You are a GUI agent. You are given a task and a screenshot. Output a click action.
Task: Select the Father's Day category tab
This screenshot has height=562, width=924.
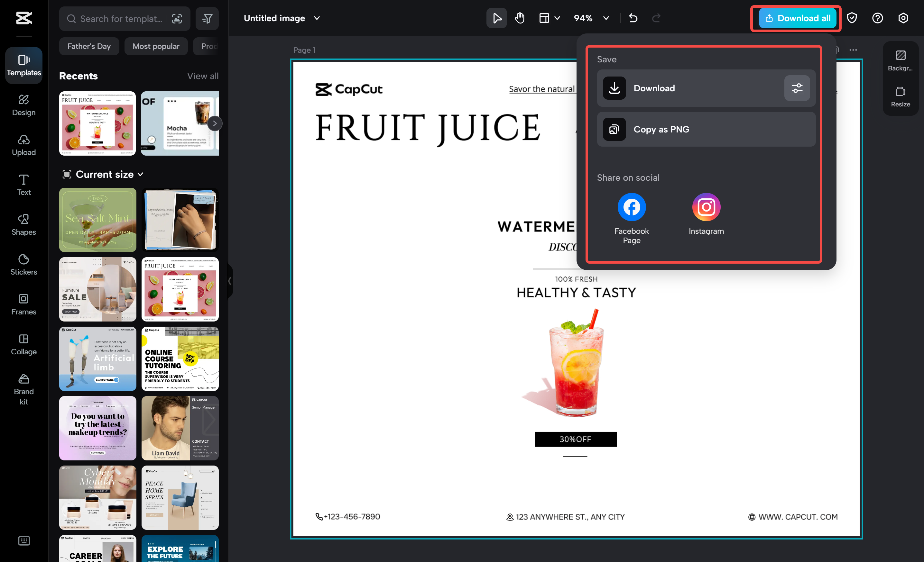tap(89, 46)
